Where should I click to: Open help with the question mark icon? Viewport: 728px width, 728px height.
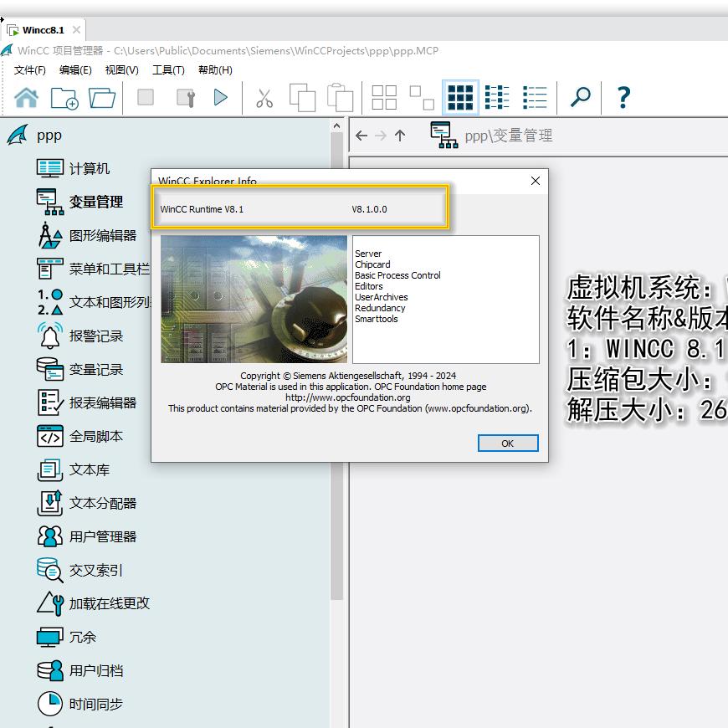(621, 97)
